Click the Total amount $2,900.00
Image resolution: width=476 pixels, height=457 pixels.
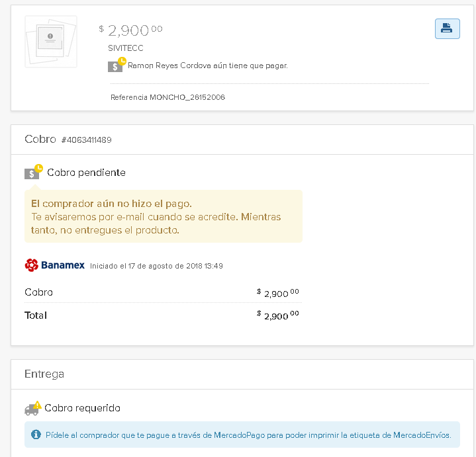pos(278,315)
